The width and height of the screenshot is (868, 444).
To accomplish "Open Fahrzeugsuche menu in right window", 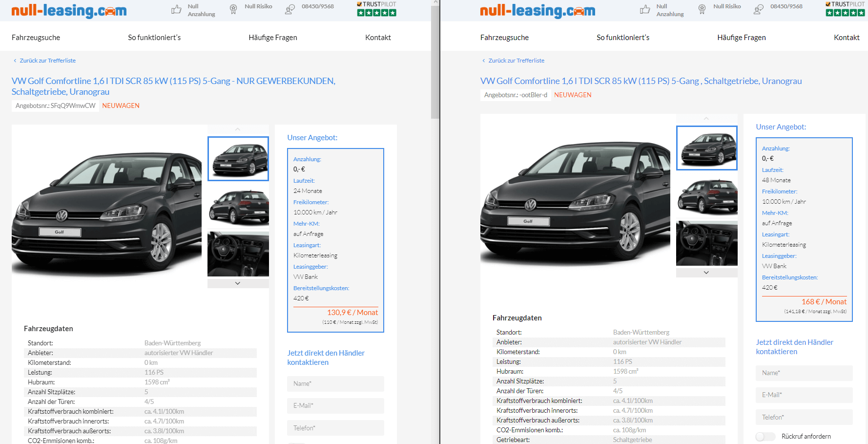I will [505, 38].
